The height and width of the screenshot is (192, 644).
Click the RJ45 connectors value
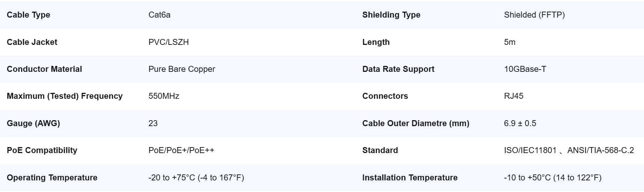point(514,96)
